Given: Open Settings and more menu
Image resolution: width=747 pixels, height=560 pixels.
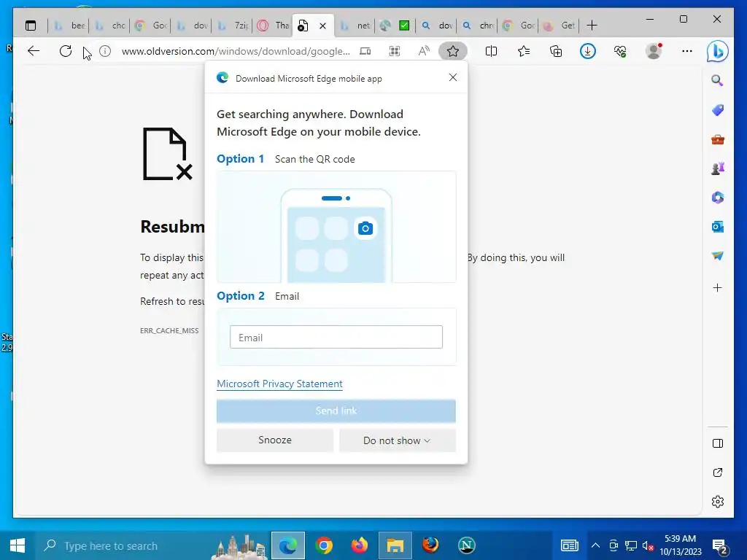Looking at the screenshot, I should pos(687,51).
